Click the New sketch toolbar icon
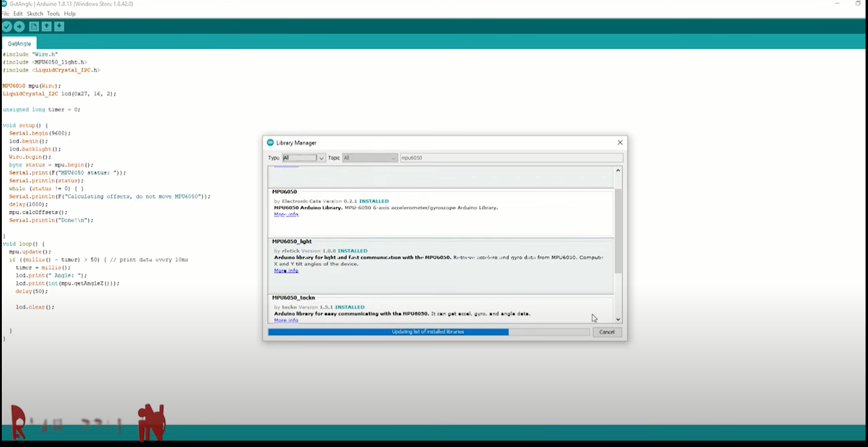This screenshot has height=447, width=868. (34, 26)
